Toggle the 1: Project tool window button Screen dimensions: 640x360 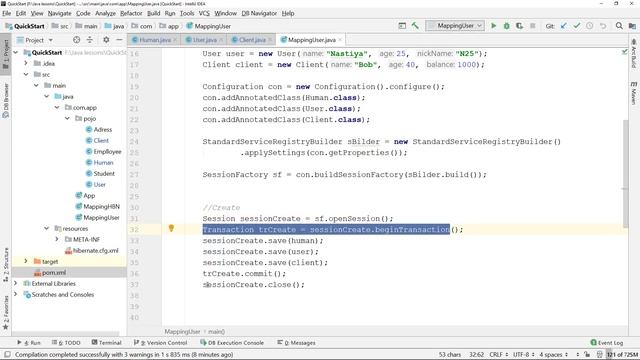click(6, 55)
